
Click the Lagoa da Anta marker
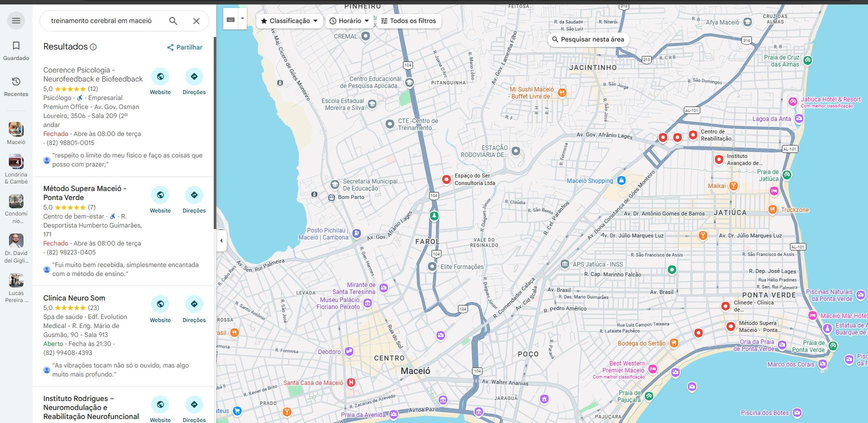click(x=799, y=118)
